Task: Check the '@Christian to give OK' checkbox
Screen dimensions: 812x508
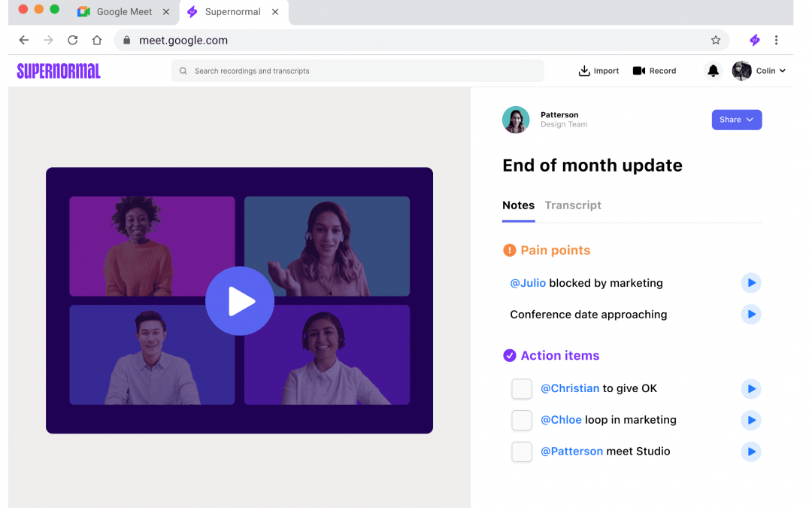Action: (522, 389)
